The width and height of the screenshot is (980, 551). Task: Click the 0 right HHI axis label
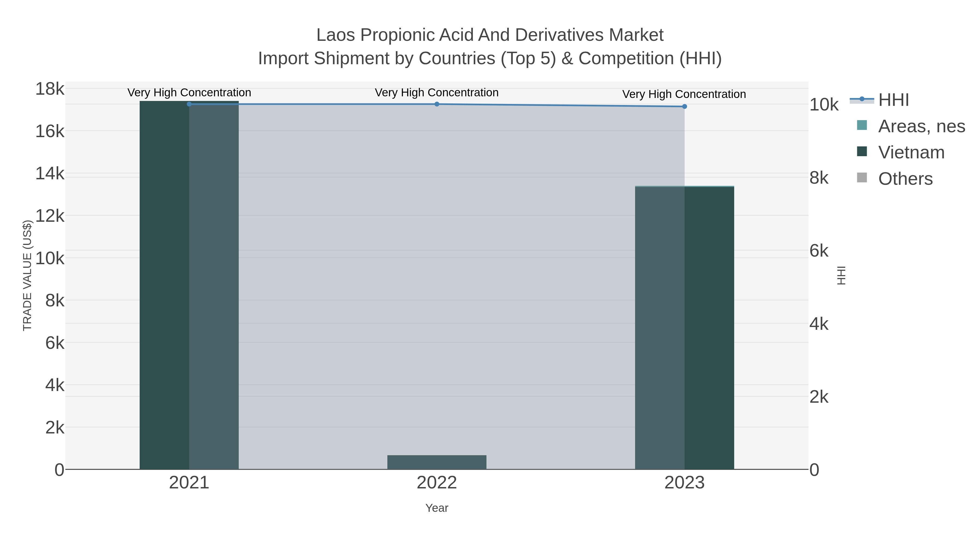click(814, 470)
